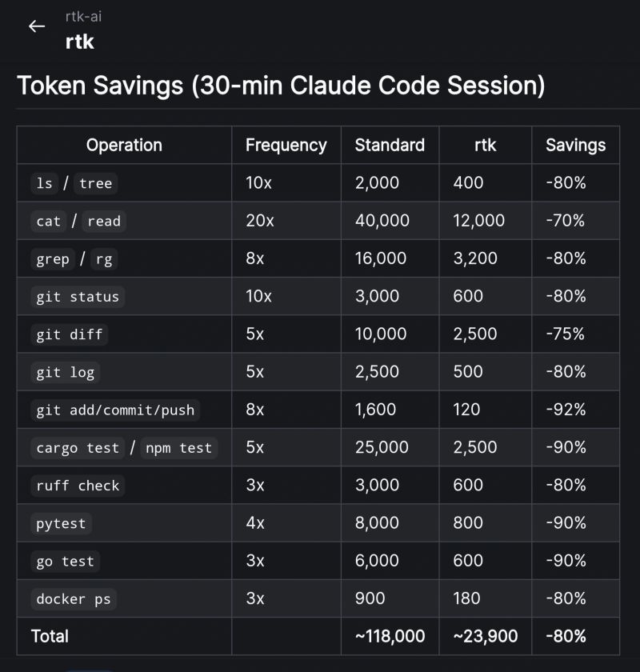This screenshot has height=672, width=640.
Task: Click the 'pytest' code tag
Action: pyautogui.click(x=61, y=523)
